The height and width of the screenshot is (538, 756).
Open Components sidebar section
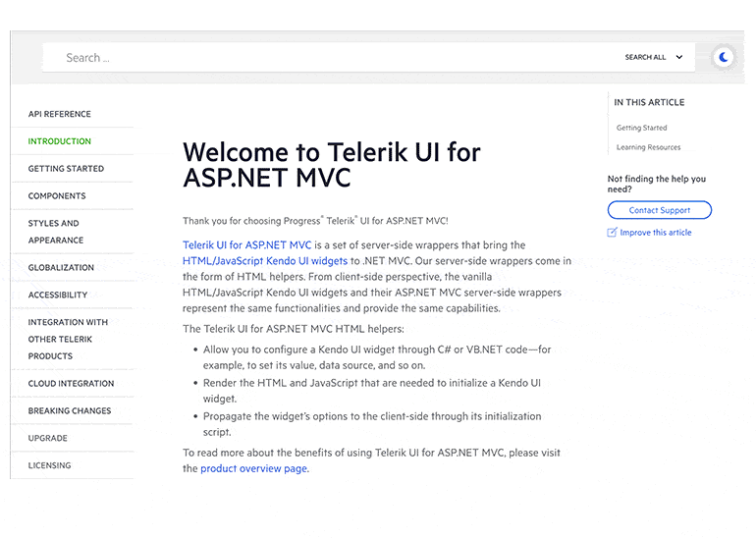tap(57, 196)
